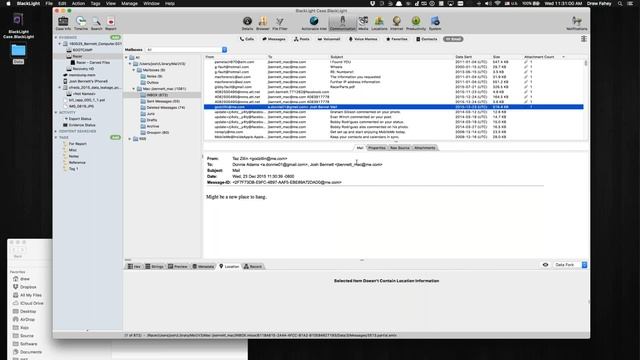Open the Record viewer tab

253,267
